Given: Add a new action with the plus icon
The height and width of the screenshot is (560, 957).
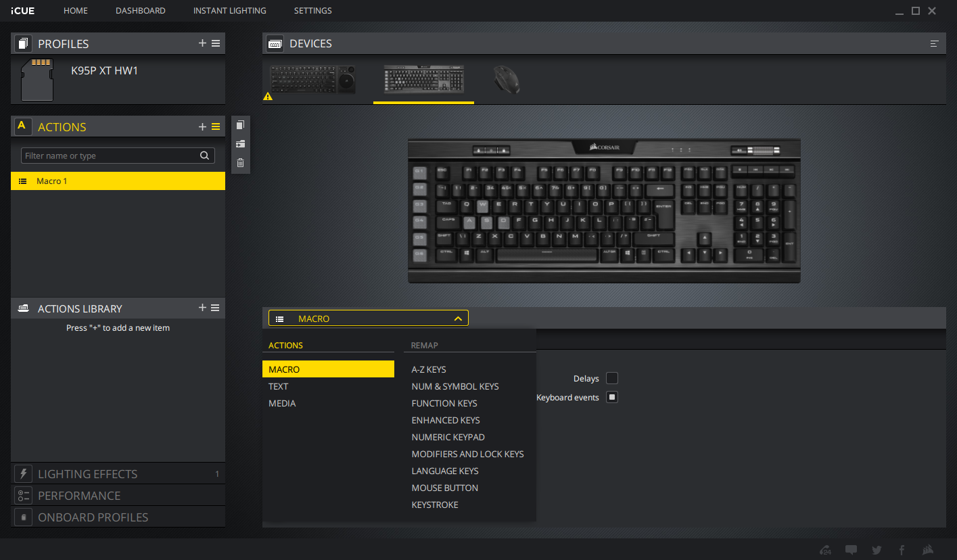Looking at the screenshot, I should (x=202, y=126).
